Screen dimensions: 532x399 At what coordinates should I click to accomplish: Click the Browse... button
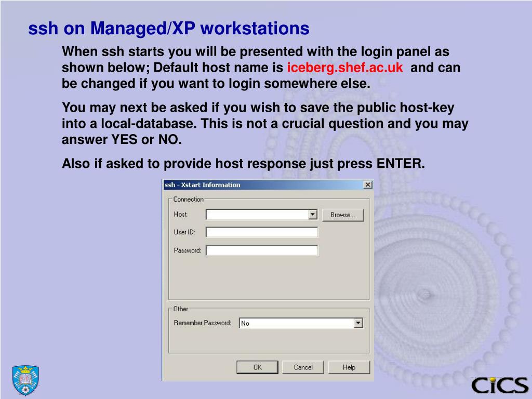click(x=343, y=215)
